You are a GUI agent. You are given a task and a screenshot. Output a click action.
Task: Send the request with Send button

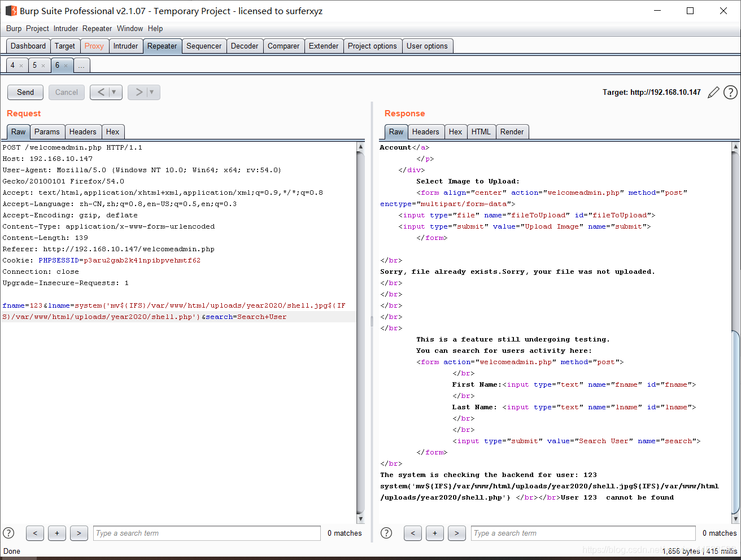[25, 92]
